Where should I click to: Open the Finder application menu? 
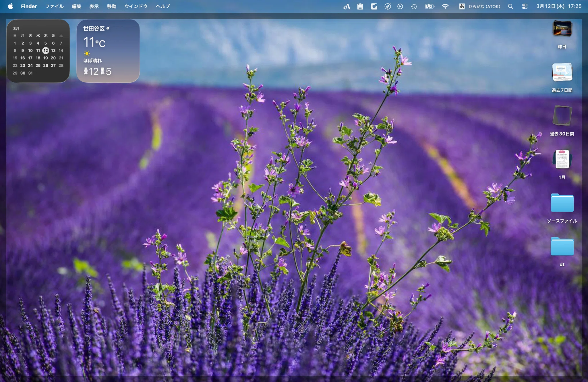tap(29, 6)
